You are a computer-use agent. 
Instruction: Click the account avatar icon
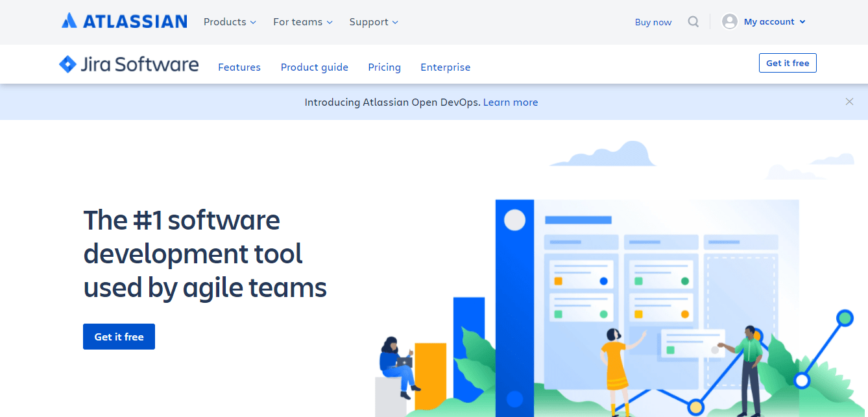730,21
